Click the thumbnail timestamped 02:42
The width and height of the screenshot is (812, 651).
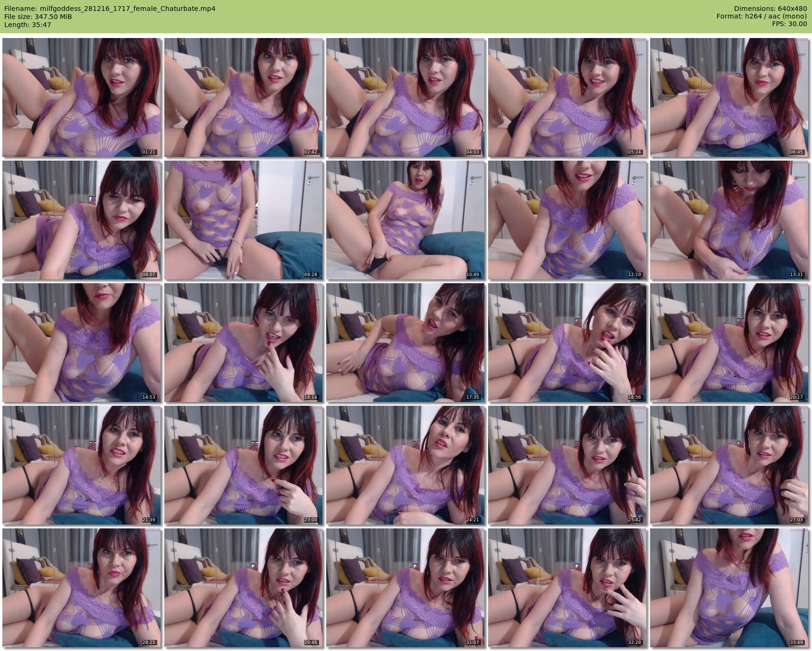point(243,97)
